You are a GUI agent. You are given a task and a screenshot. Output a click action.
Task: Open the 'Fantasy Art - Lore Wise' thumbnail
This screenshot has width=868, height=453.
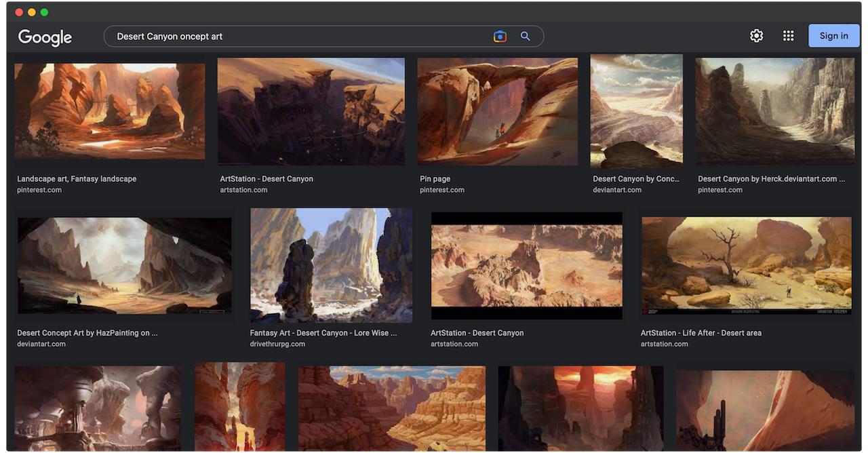[x=332, y=265]
